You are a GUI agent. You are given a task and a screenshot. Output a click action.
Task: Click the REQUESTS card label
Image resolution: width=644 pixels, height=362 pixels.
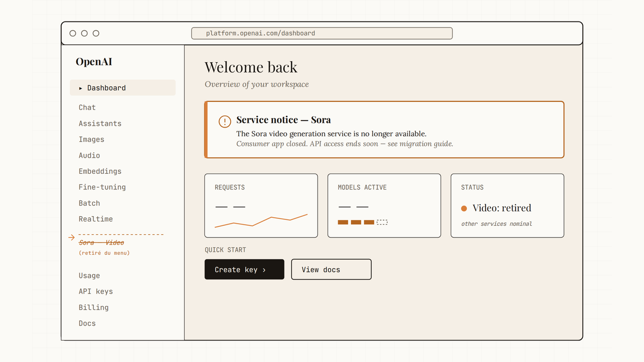(x=230, y=188)
